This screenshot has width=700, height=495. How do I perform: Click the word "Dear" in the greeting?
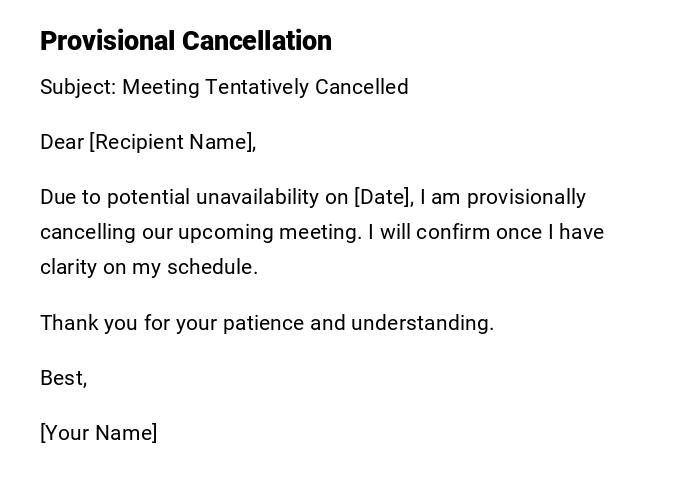62,142
